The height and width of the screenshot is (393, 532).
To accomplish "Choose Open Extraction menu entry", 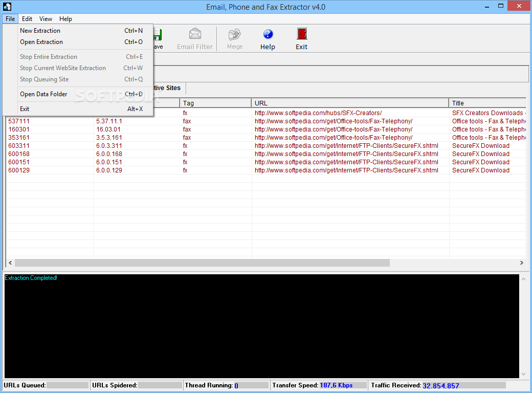I will click(81, 42).
